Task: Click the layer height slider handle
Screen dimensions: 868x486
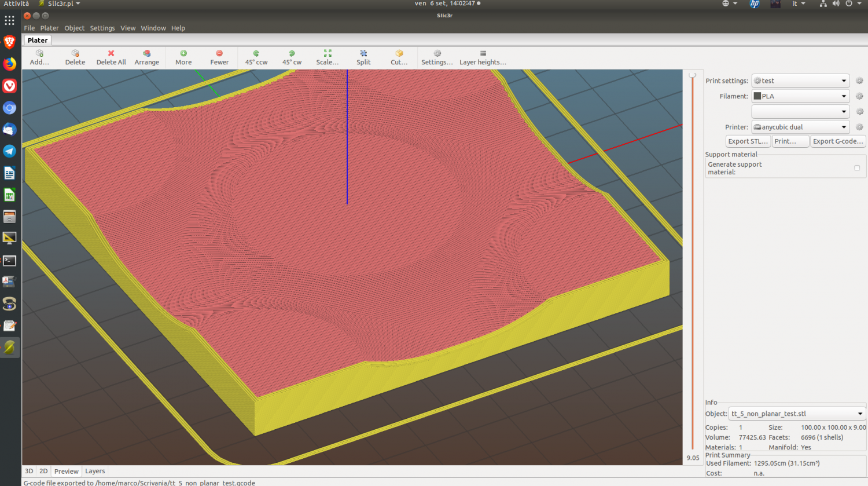Action: click(693, 75)
